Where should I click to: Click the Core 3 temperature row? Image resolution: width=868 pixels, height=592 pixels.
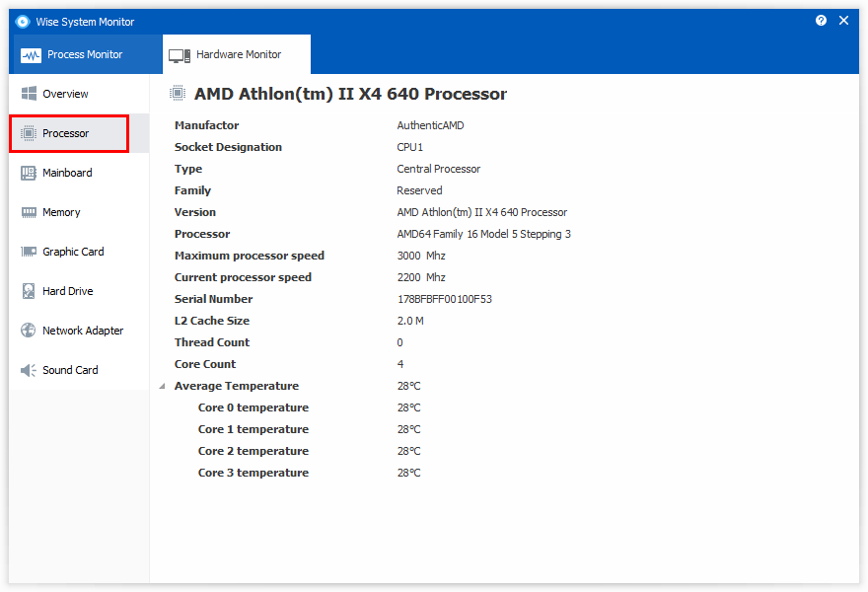[x=253, y=473]
